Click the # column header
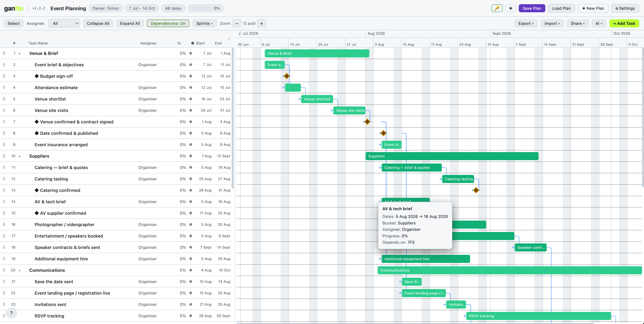644x324 pixels. click(14, 43)
